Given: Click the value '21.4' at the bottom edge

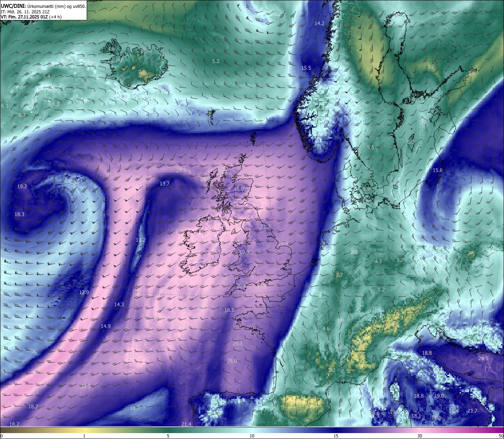Looking at the screenshot, I should (186, 424).
